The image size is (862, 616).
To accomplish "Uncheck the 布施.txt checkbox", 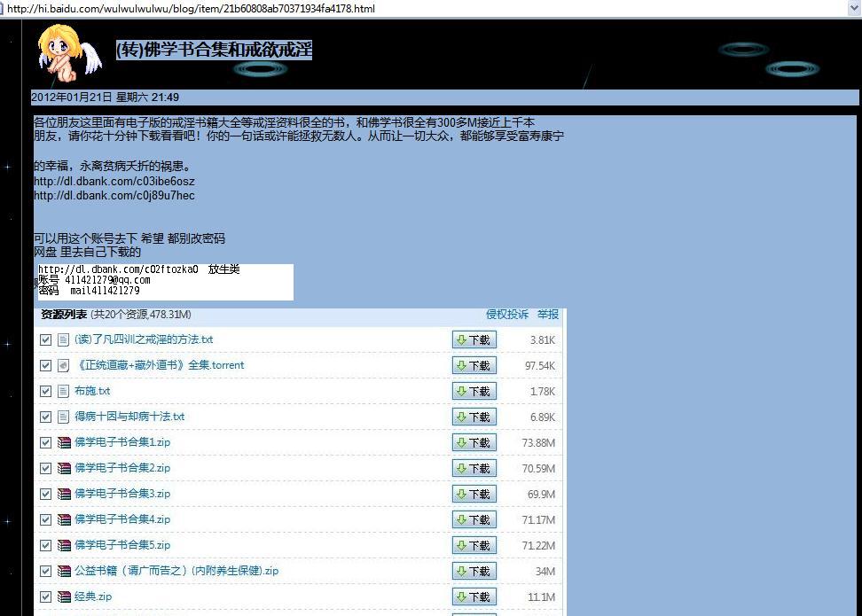I will (46, 391).
